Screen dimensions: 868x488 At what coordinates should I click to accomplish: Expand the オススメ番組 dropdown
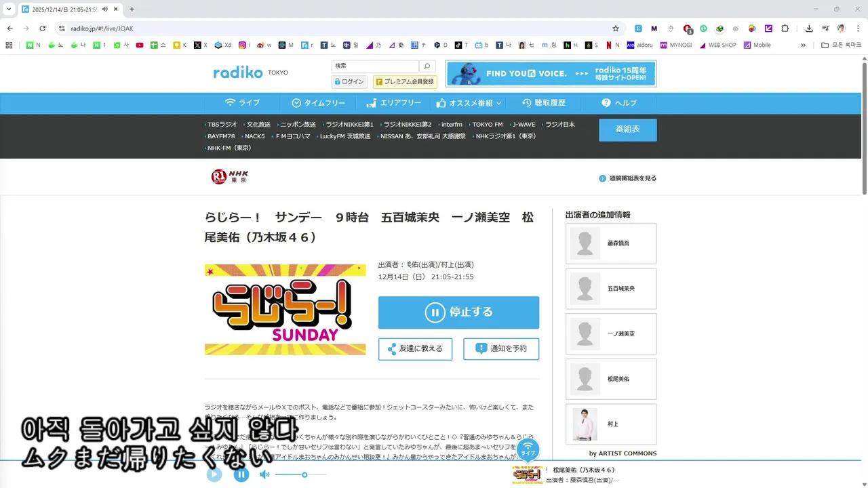(x=469, y=103)
